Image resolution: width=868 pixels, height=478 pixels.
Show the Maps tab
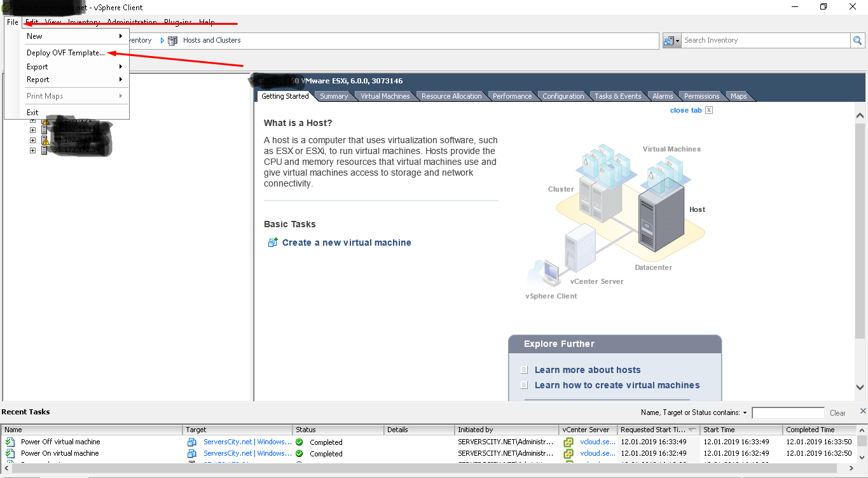pos(738,96)
